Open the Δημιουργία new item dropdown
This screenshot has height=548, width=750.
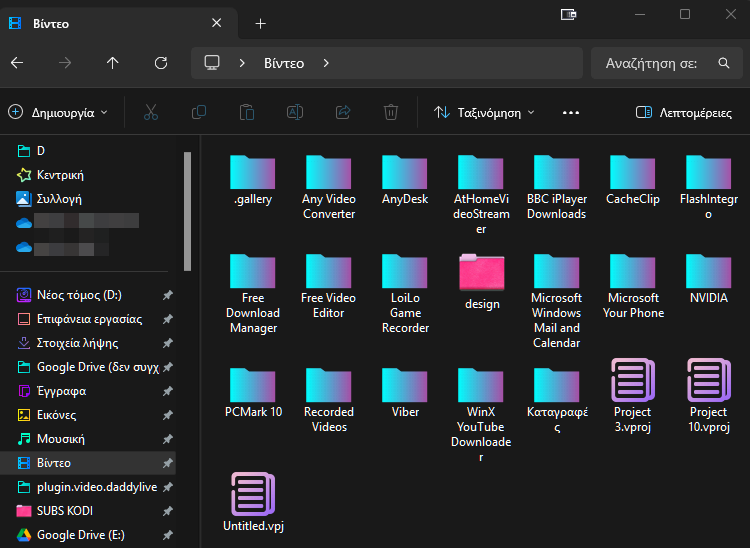(x=58, y=112)
